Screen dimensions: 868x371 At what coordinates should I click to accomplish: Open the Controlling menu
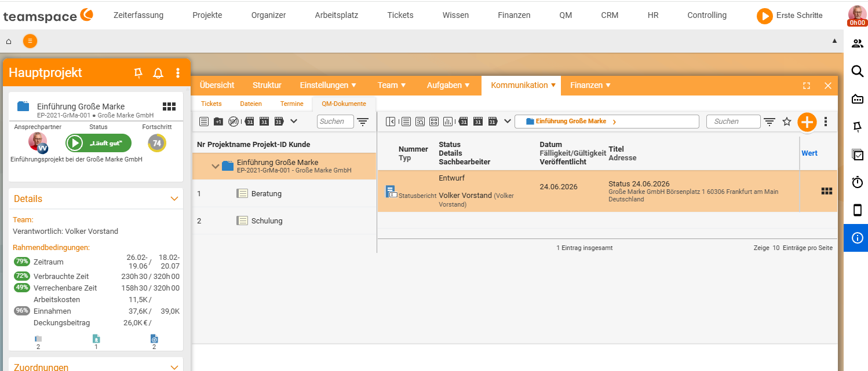[707, 15]
